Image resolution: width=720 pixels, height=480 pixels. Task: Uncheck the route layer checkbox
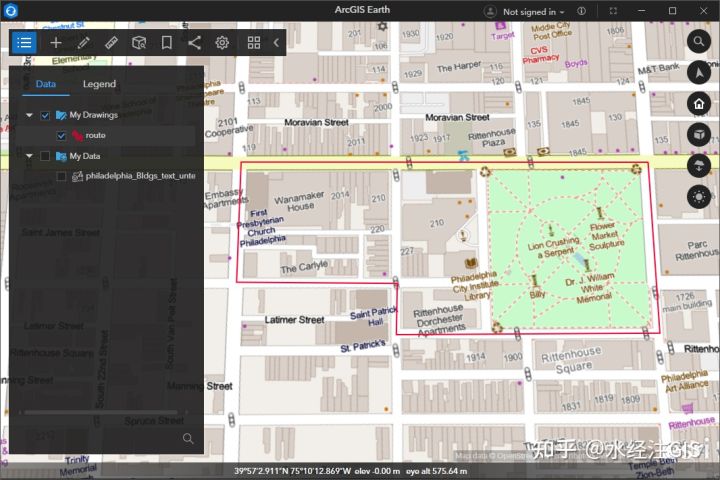(61, 136)
